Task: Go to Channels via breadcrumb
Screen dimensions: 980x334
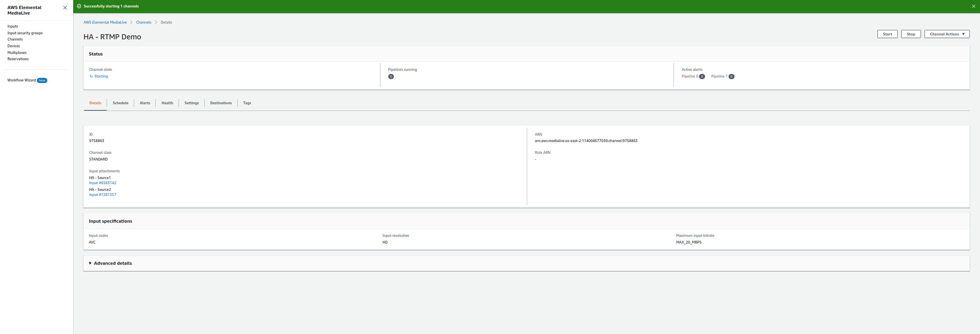Action: pos(143,22)
